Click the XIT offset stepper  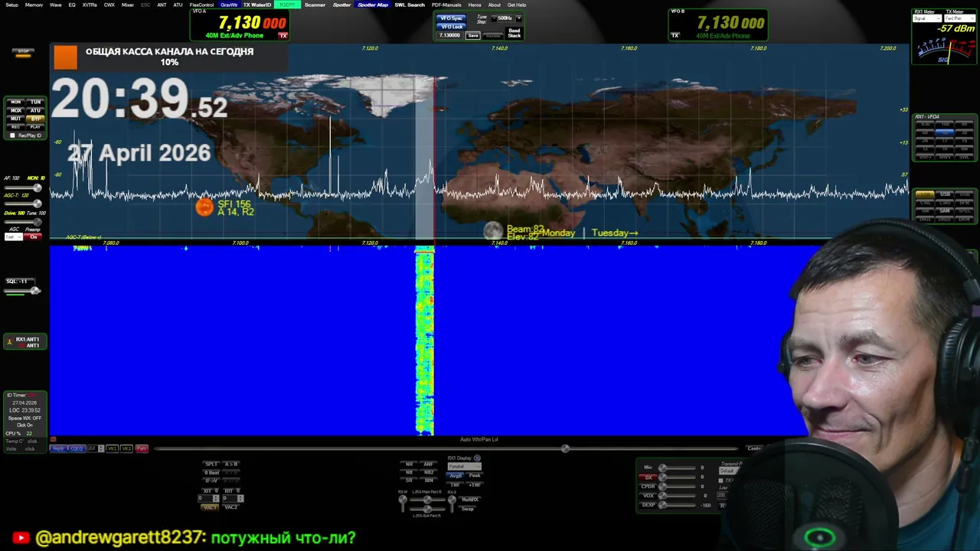[x=216, y=498]
